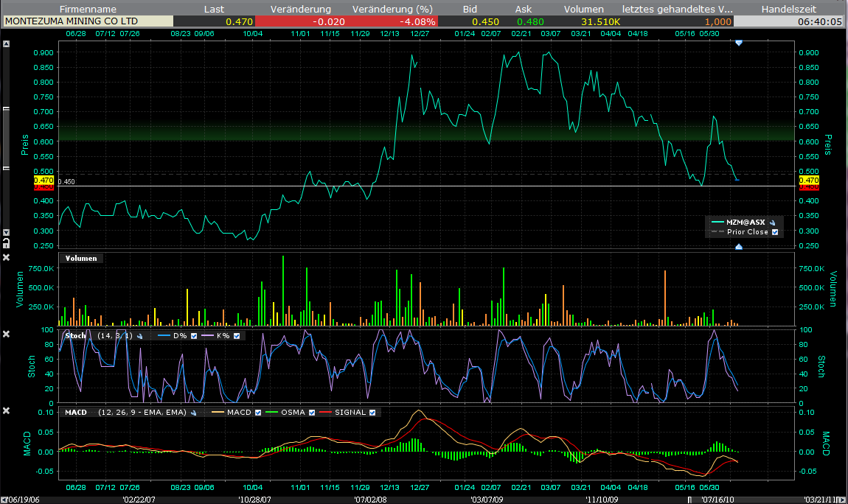Click the lock icon beside the price axis

pos(7,242)
